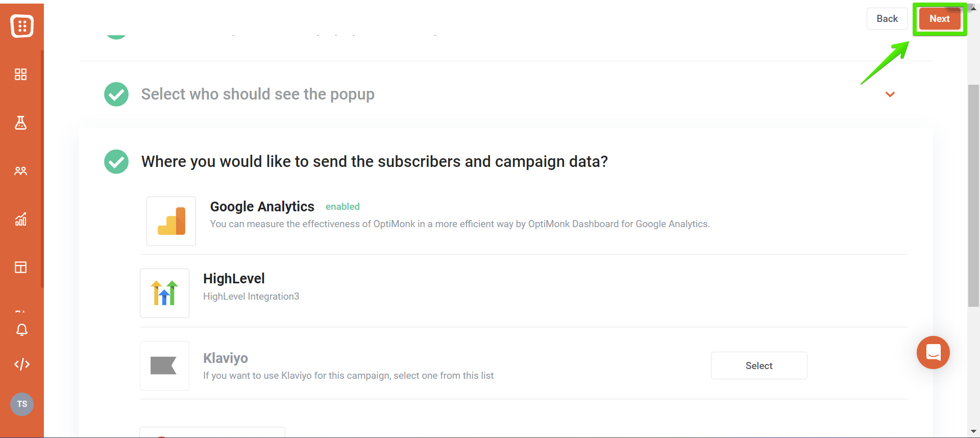Open the subscribers people icon
Viewport: 980px width, 438px height.
coord(21,171)
